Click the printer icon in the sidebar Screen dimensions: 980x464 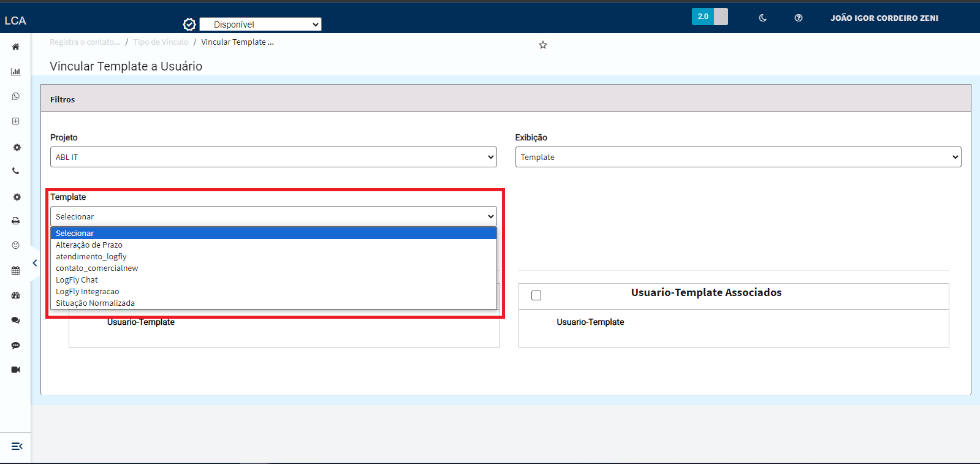pyautogui.click(x=16, y=221)
